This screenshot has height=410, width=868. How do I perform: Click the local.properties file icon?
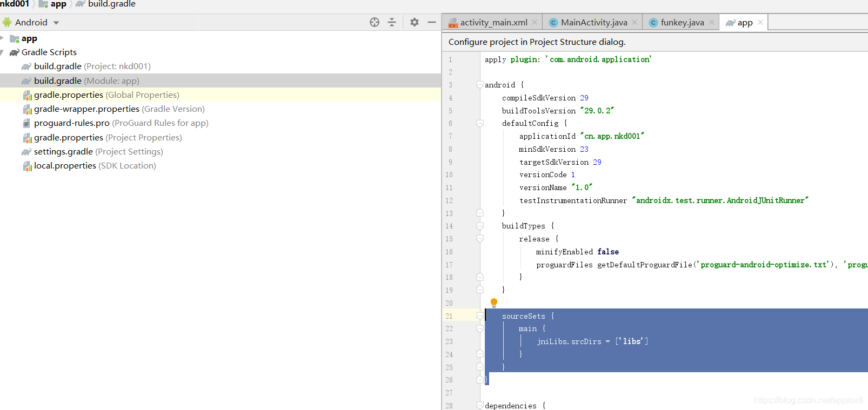tap(27, 166)
